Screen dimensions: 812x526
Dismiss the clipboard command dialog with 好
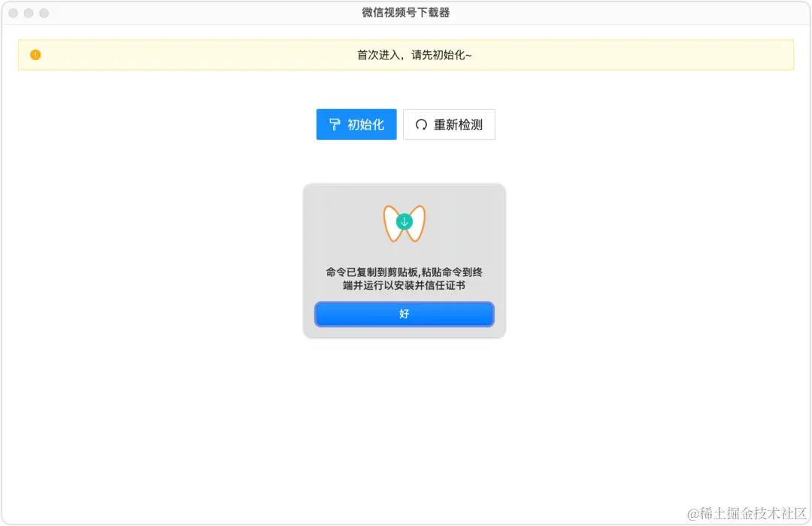(404, 314)
